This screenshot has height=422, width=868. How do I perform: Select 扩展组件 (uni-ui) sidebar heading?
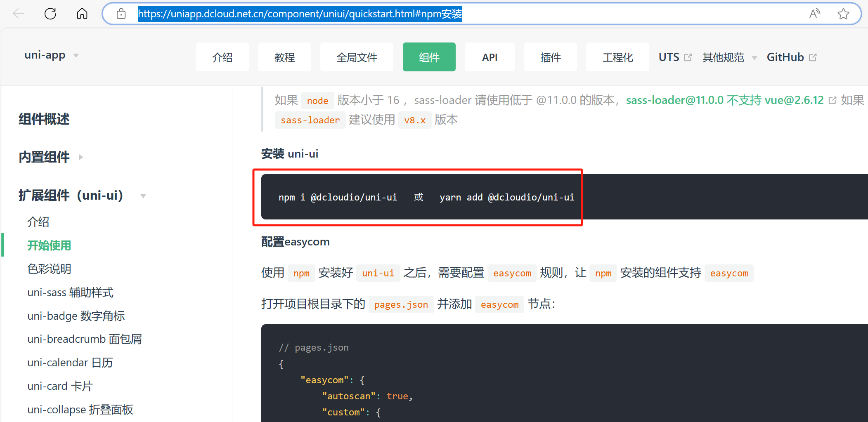pos(71,196)
